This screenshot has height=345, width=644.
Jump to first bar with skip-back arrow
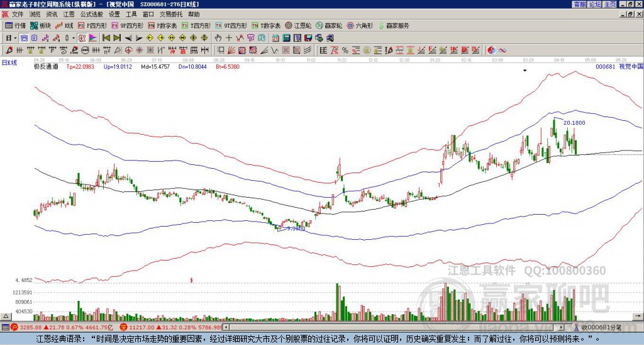coord(106,38)
